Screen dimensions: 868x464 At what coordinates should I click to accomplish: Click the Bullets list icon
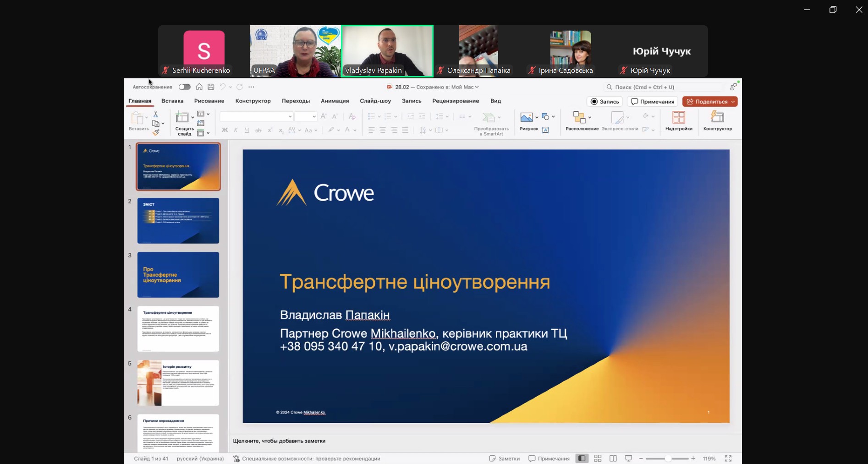pos(372,116)
